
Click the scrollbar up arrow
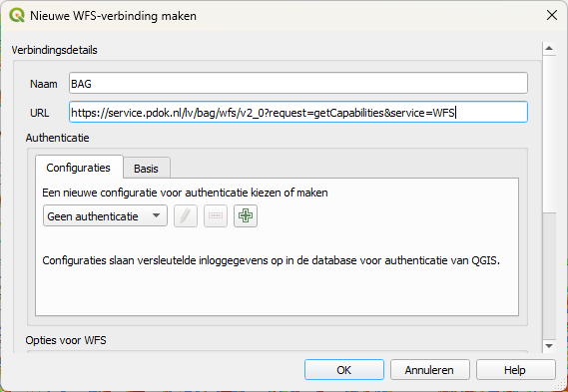click(x=549, y=49)
